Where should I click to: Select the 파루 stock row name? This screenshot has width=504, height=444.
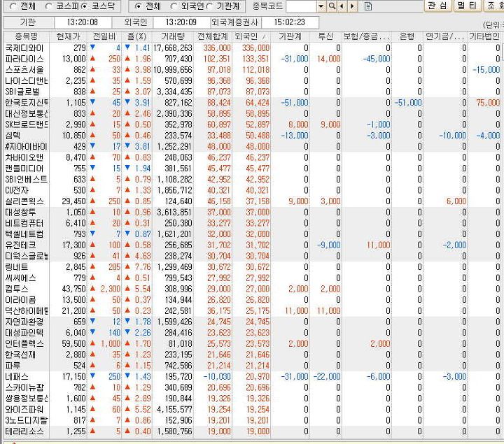click(x=13, y=366)
